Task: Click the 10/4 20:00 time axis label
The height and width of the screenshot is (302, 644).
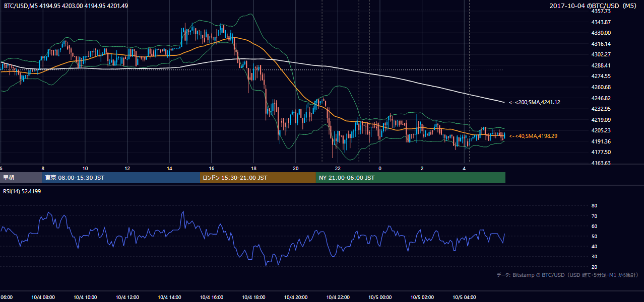Action: 296,297
